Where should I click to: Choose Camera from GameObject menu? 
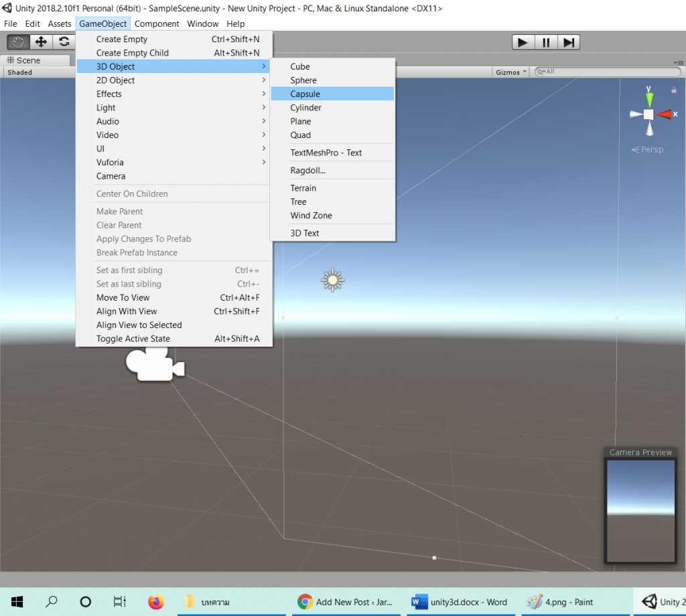[174, 176]
